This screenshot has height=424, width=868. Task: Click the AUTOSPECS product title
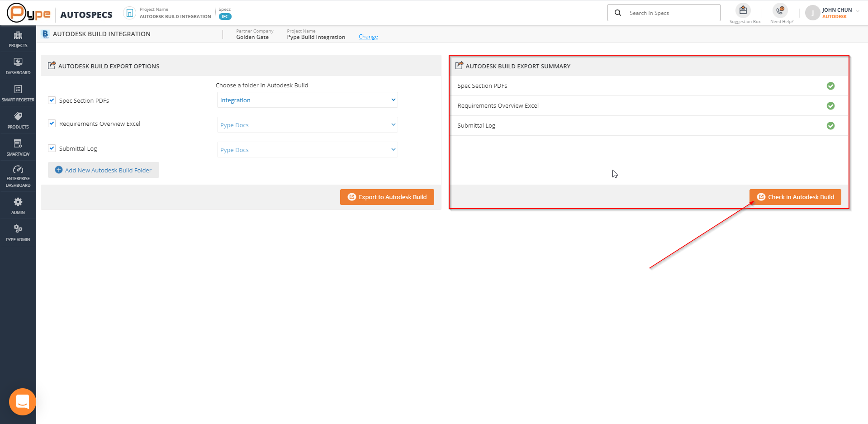(x=86, y=15)
